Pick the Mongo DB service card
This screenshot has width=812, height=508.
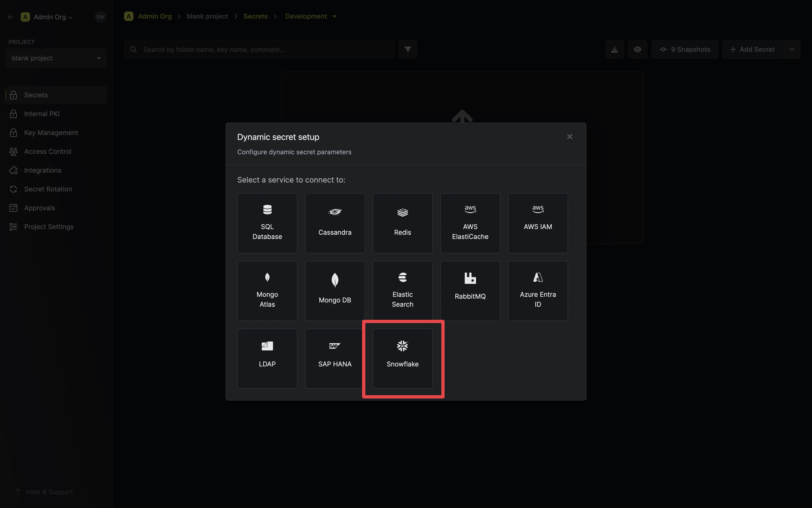(x=335, y=291)
